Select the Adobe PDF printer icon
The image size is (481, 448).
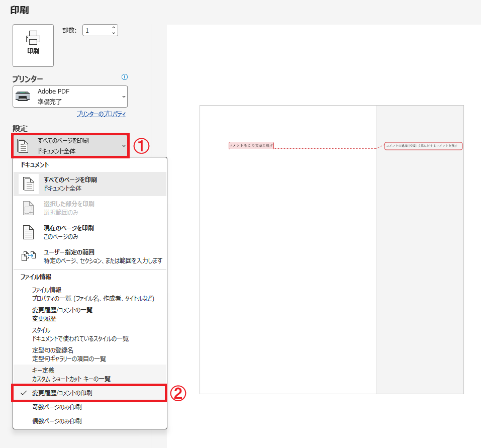click(23, 96)
